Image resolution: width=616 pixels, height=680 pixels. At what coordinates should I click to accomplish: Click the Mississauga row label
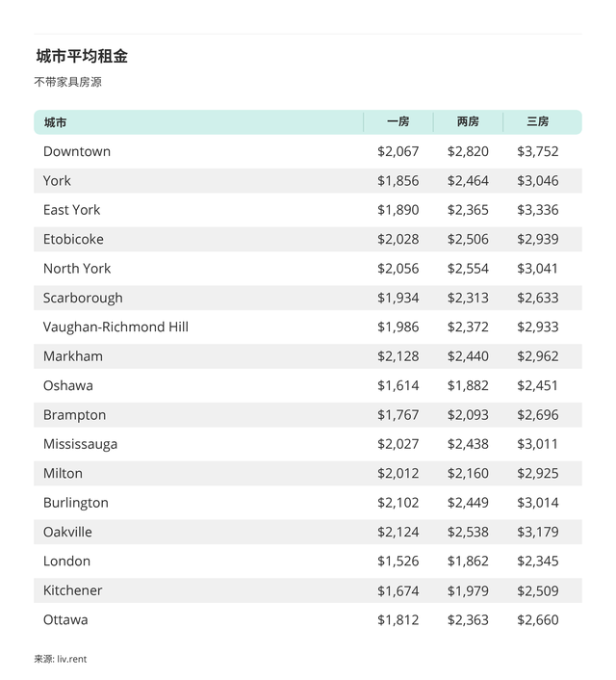pos(80,444)
